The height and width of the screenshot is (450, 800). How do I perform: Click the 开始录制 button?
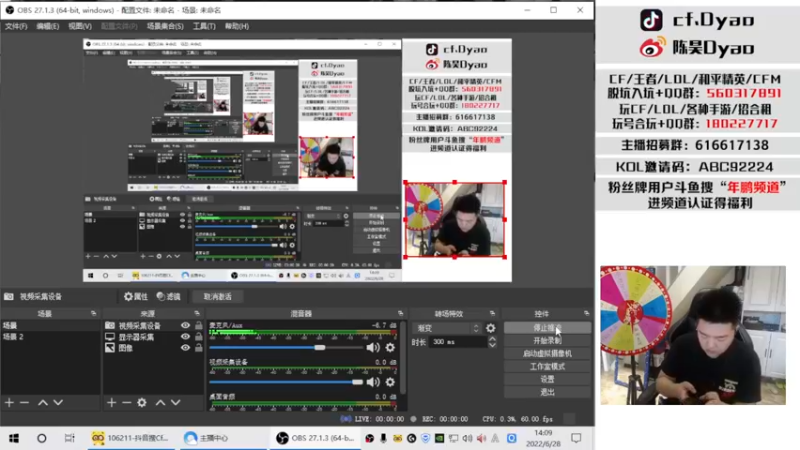click(547, 340)
